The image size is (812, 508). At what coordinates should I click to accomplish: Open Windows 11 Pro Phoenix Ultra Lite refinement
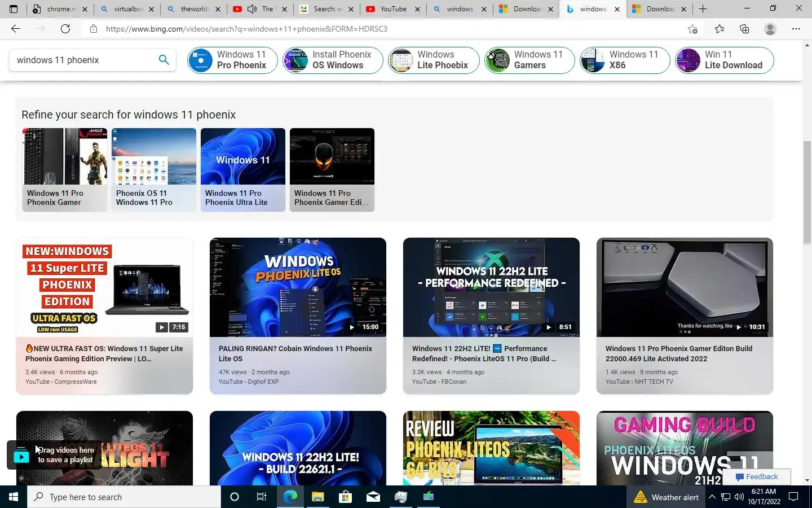click(243, 170)
